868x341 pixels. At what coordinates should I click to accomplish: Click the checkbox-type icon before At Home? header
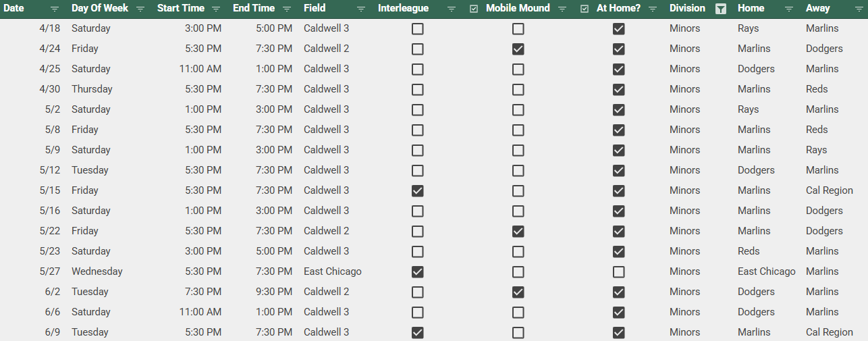(585, 9)
